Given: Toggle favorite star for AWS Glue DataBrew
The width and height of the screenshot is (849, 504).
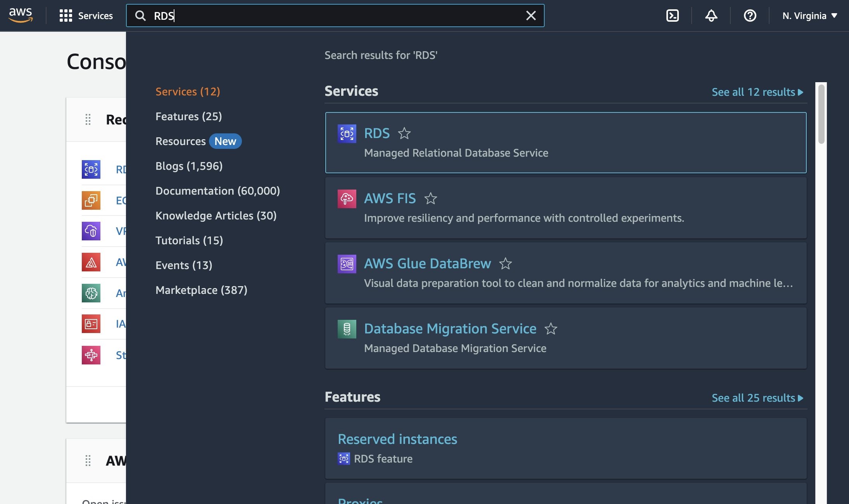Looking at the screenshot, I should (x=505, y=263).
